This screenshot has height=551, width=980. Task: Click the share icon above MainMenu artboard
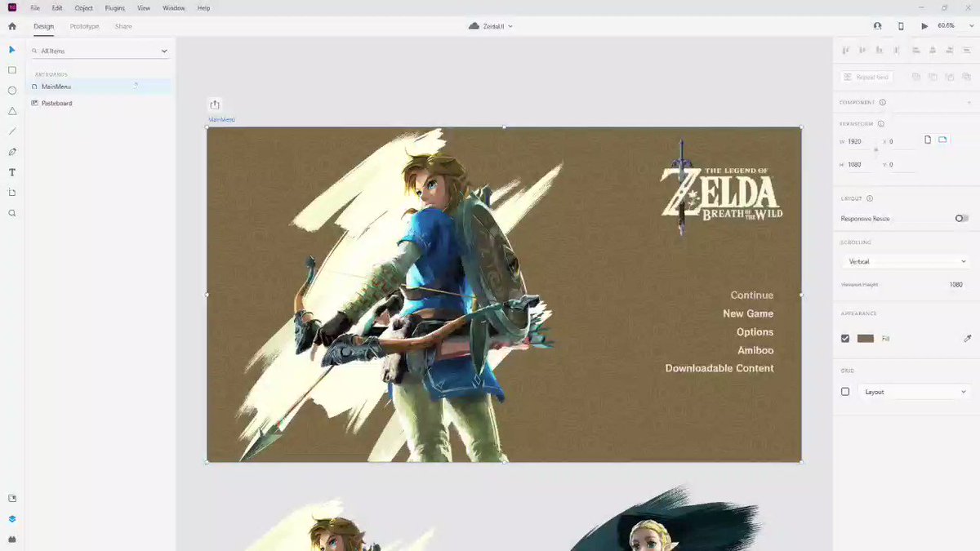[215, 104]
